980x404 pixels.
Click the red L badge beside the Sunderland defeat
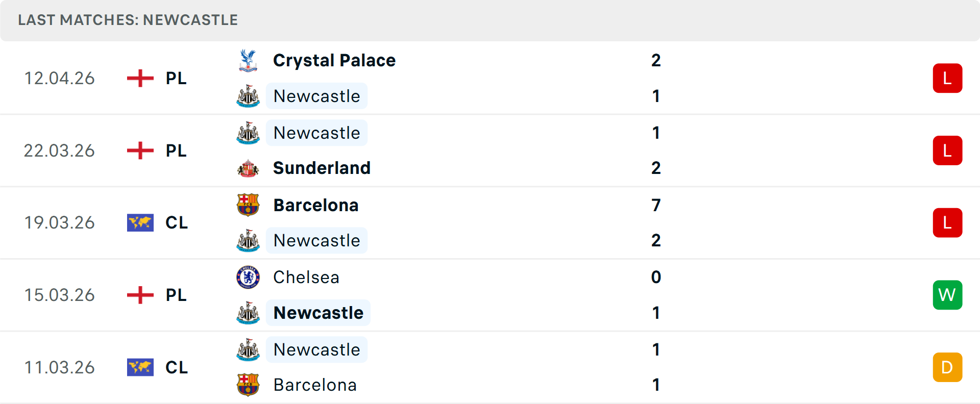click(x=947, y=150)
